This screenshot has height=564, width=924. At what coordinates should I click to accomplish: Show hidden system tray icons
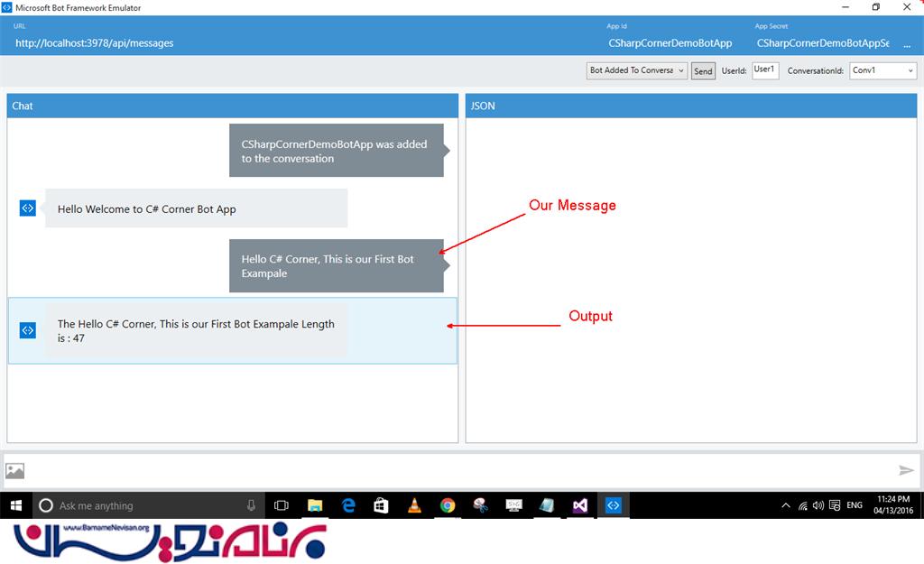[786, 505]
